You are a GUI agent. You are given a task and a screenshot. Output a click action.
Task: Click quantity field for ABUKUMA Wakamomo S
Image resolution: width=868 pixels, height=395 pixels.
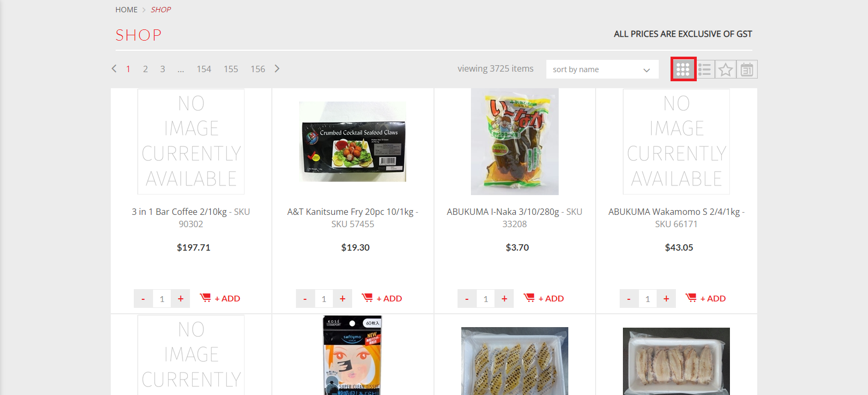pyautogui.click(x=648, y=299)
